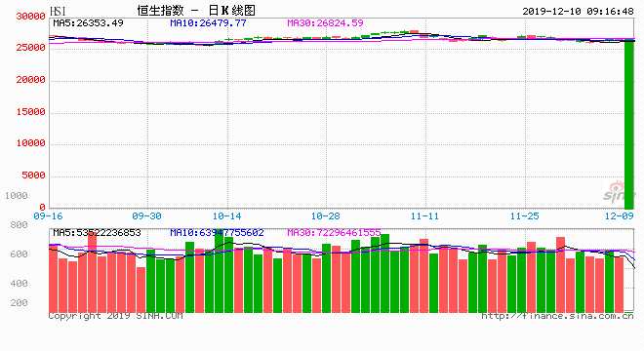Viewport: 644px width, 351px height.
Task: Click the 12-09 date label
Action: coord(619,215)
